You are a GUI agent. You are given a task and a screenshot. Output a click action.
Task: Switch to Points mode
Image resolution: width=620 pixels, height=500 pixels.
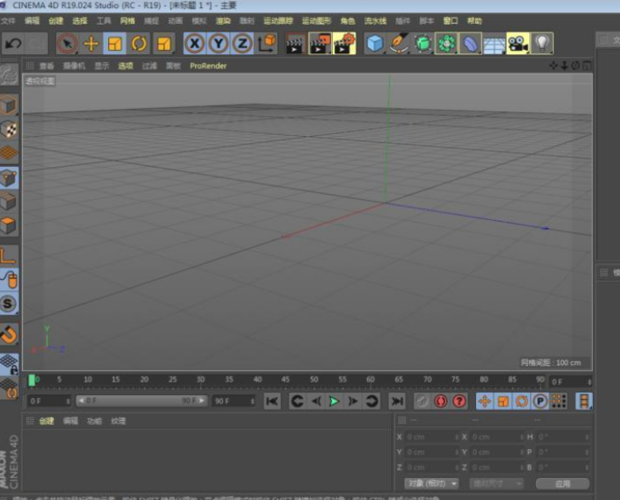[9, 178]
